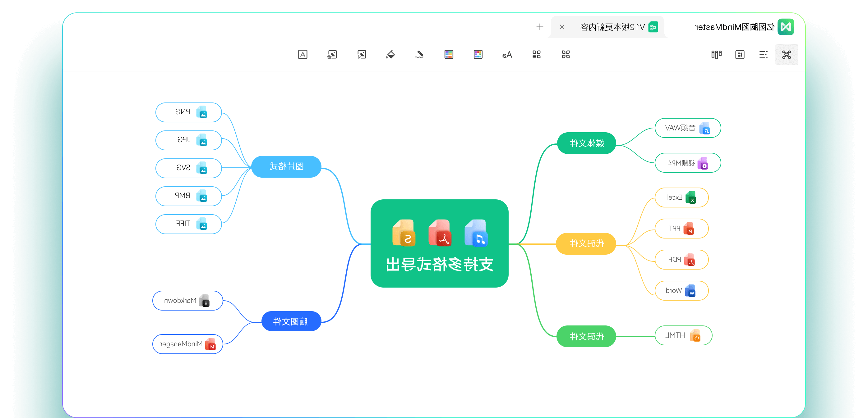Select the Markdown subtopic
Image resolution: width=868 pixels, height=418 pixels.
tap(188, 301)
